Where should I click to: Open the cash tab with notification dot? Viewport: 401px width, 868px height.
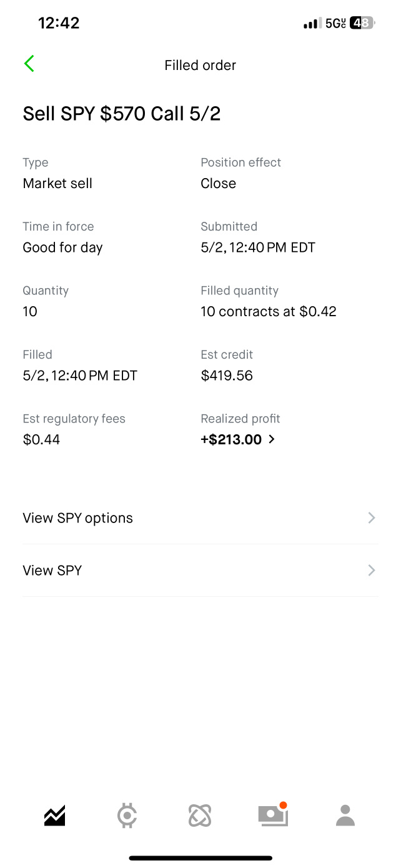point(273,814)
